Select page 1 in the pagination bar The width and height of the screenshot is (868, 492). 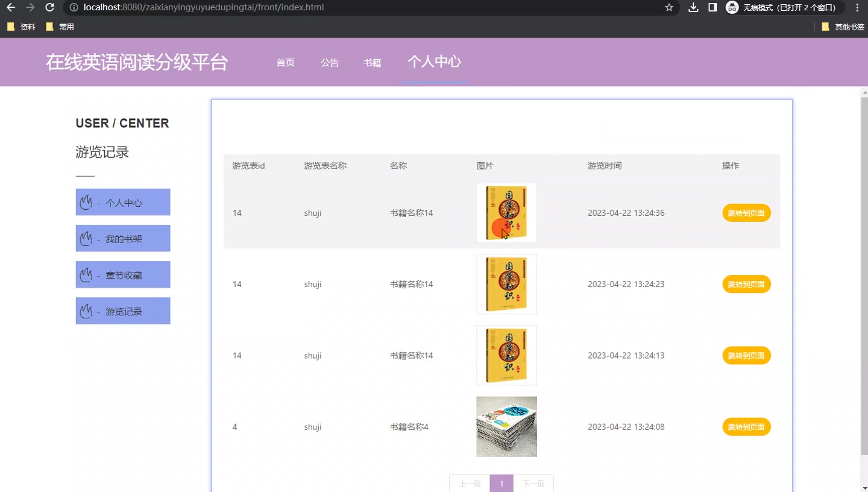pyautogui.click(x=501, y=484)
